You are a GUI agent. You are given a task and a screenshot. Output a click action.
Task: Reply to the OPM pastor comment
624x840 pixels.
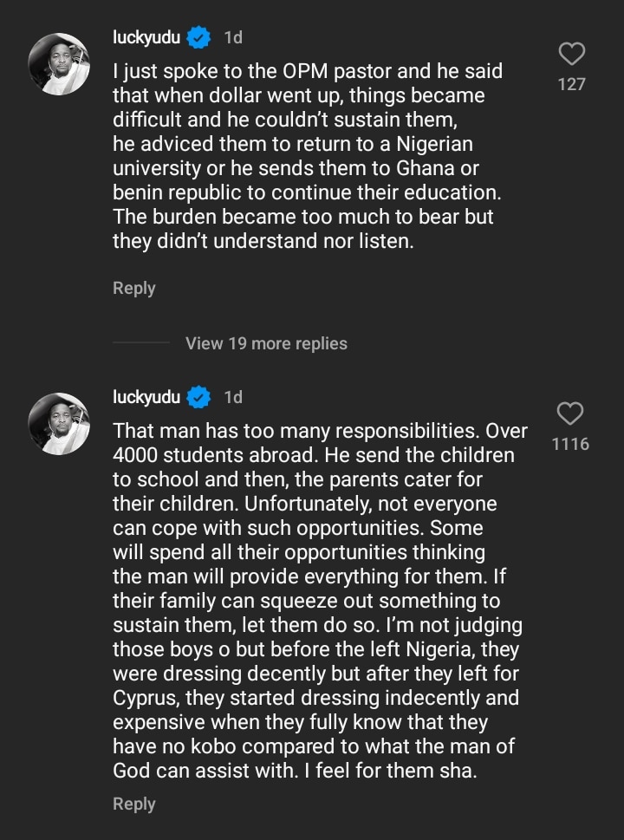133,288
